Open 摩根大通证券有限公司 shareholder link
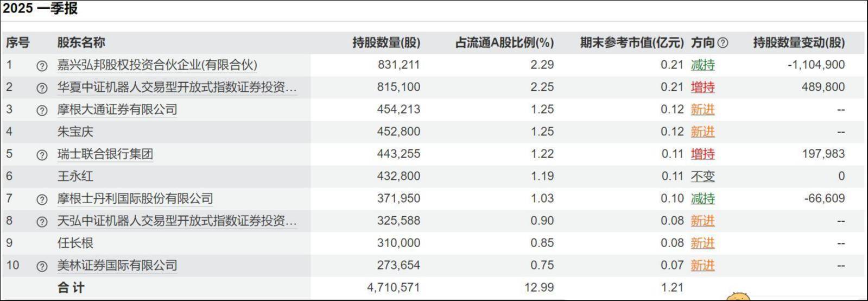Image resolution: width=868 pixels, height=301 pixels. click(x=117, y=110)
